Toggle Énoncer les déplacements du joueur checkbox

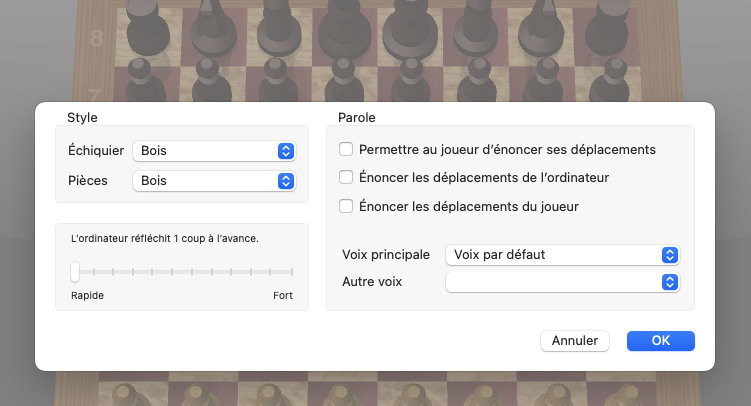click(x=346, y=207)
